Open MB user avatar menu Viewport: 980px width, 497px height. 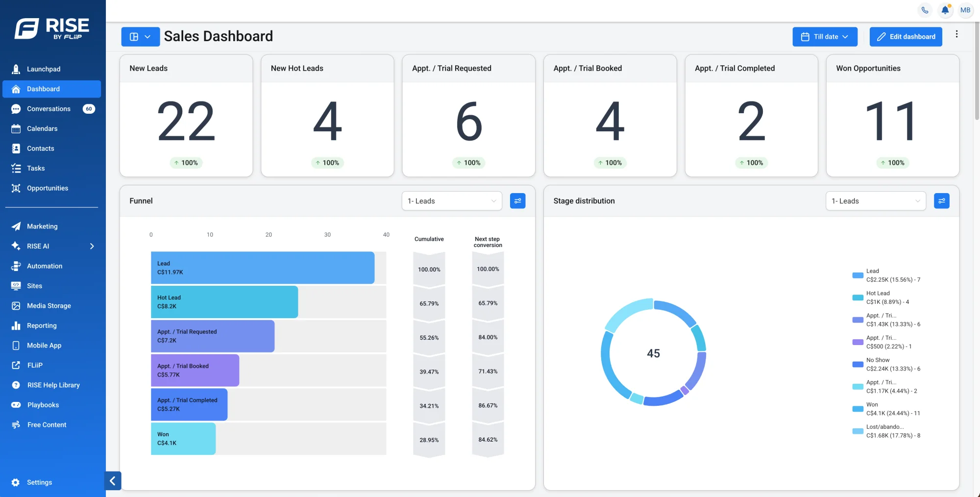[x=965, y=10]
